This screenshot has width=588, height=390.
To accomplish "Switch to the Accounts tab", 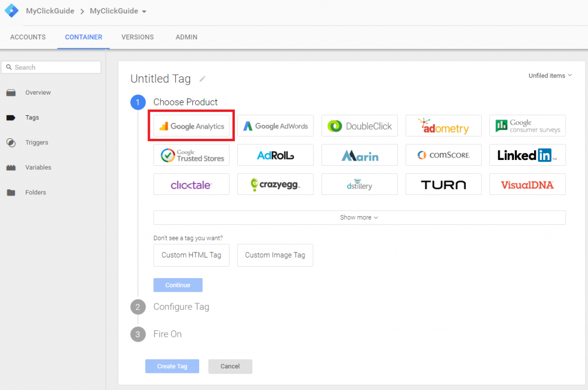I will (x=28, y=37).
